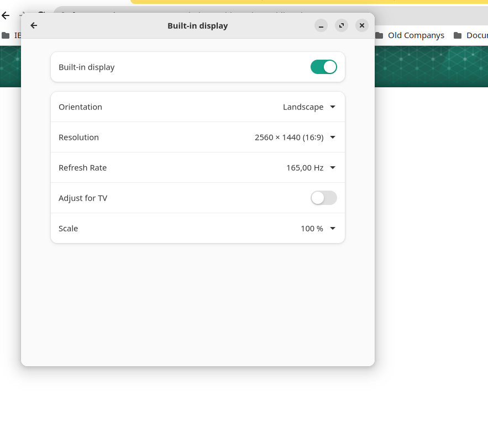Turn off the Built-in display switch
Image resolution: width=488 pixels, height=448 pixels.
coord(324,67)
